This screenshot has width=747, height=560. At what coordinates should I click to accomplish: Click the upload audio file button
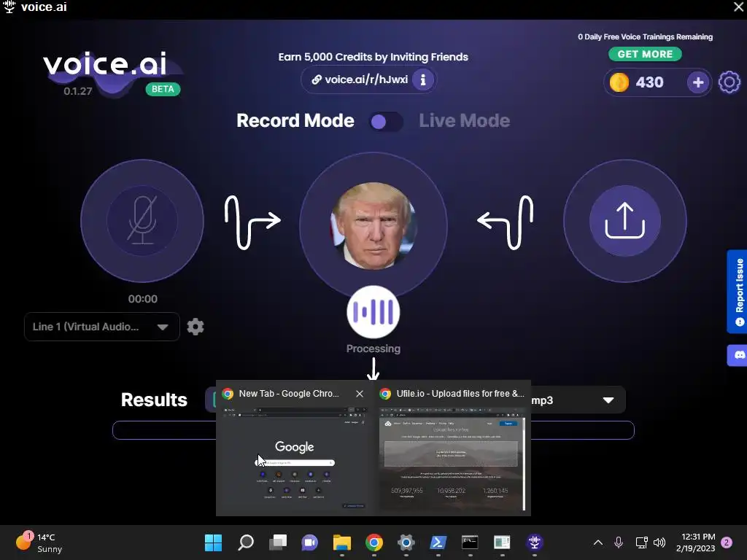tap(624, 221)
